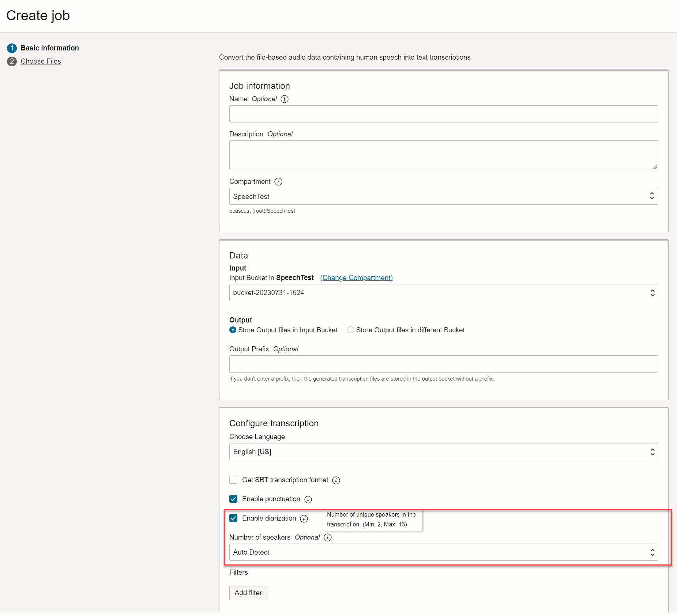Click the Enable punctuation info icon

308,499
